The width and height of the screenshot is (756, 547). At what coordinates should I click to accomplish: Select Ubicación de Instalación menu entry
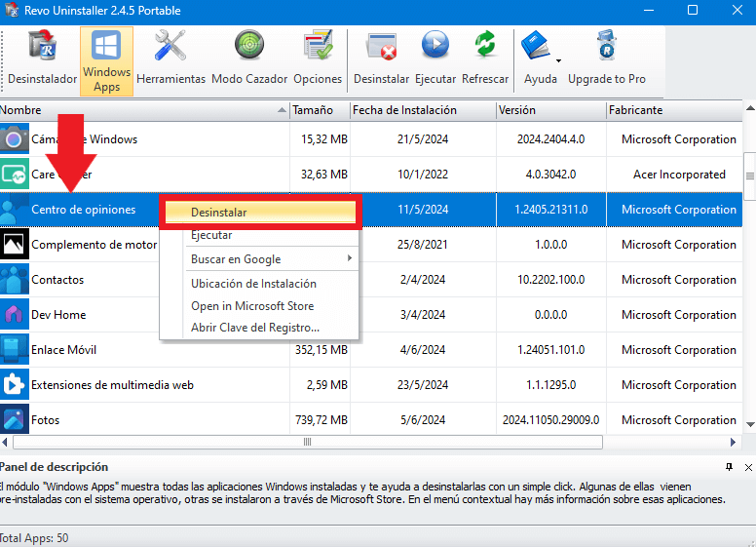pos(260,284)
